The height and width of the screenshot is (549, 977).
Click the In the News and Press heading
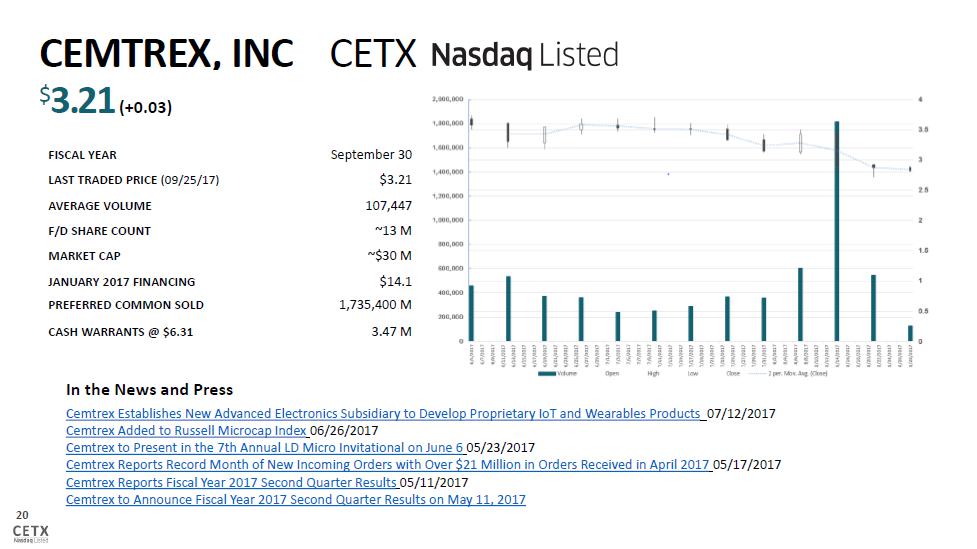[x=149, y=389]
